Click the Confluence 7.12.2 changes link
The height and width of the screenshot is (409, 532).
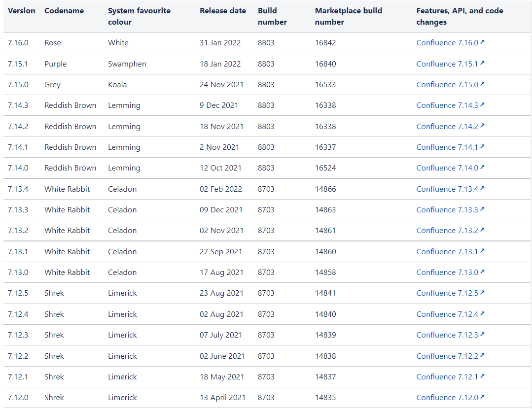[x=447, y=356]
